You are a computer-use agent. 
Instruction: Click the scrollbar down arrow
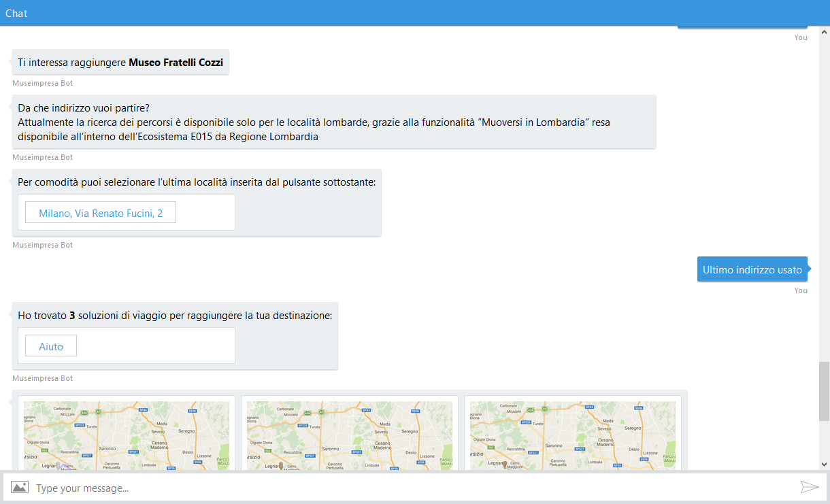824,464
